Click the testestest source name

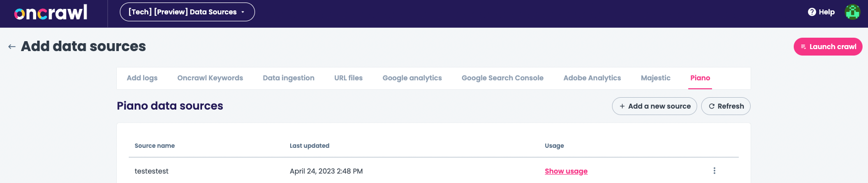[152, 171]
